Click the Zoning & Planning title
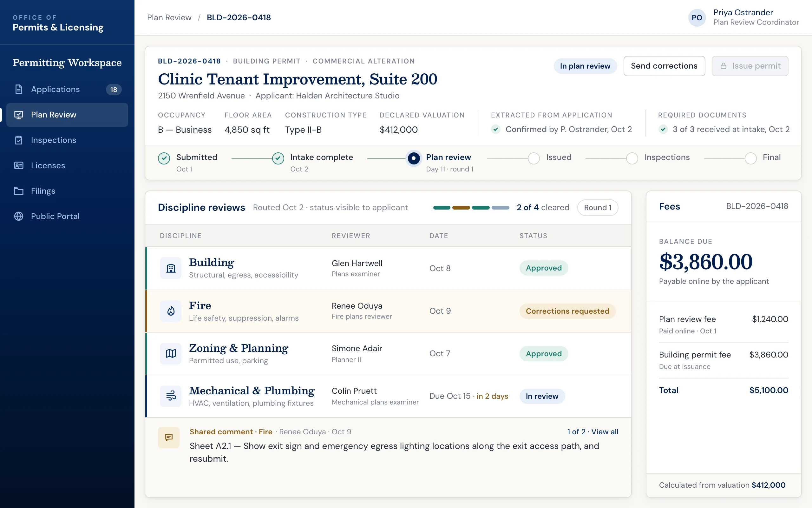Image resolution: width=812 pixels, height=508 pixels. 239,348
